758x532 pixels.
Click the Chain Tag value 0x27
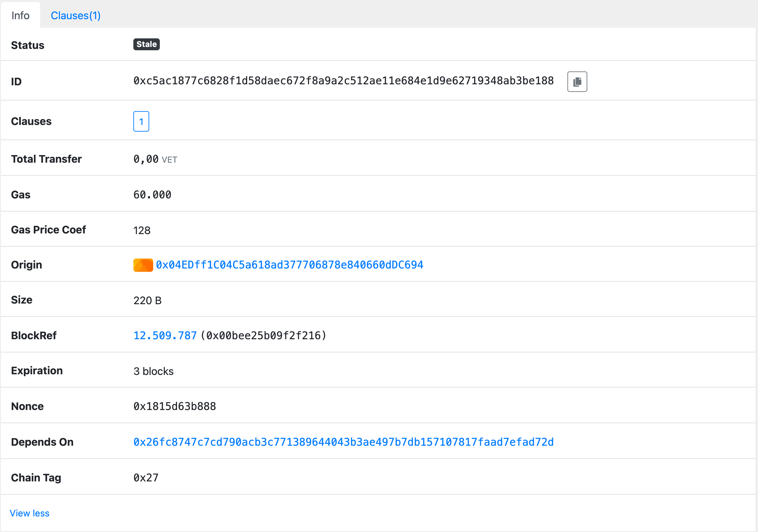(x=146, y=478)
